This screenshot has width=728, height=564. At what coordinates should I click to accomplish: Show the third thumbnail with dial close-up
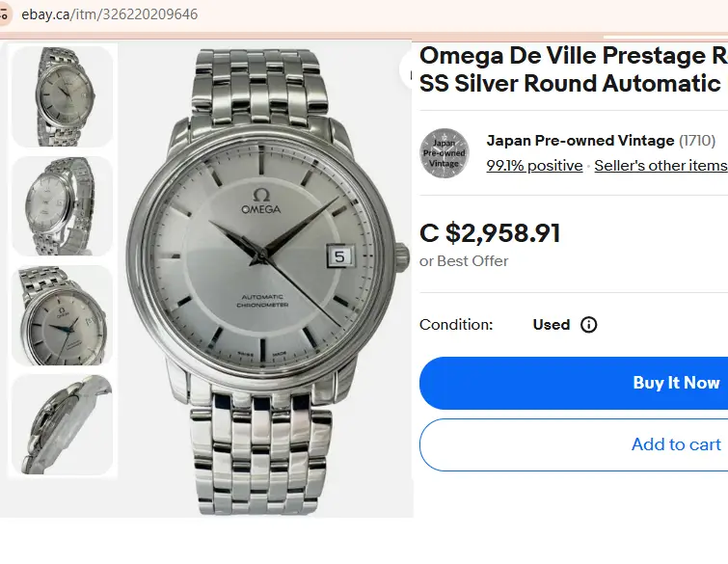tap(63, 315)
